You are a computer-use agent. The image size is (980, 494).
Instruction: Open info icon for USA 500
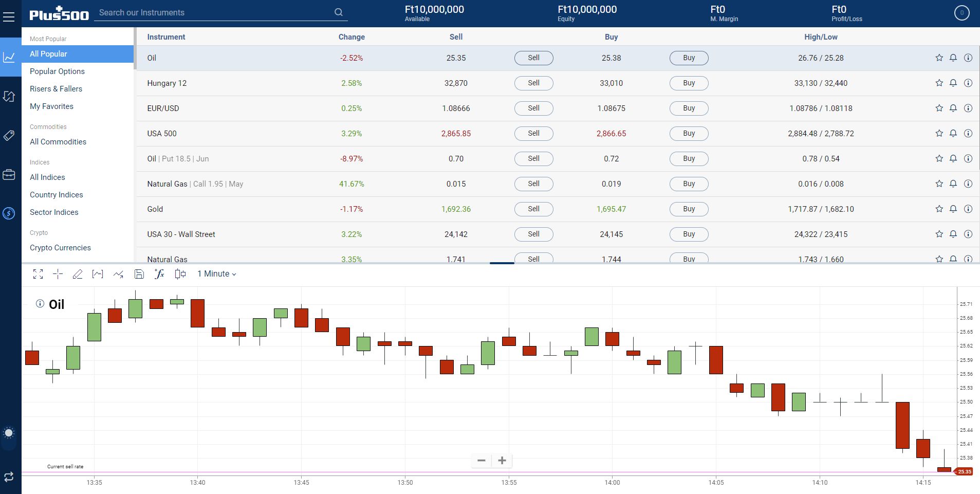pos(968,134)
